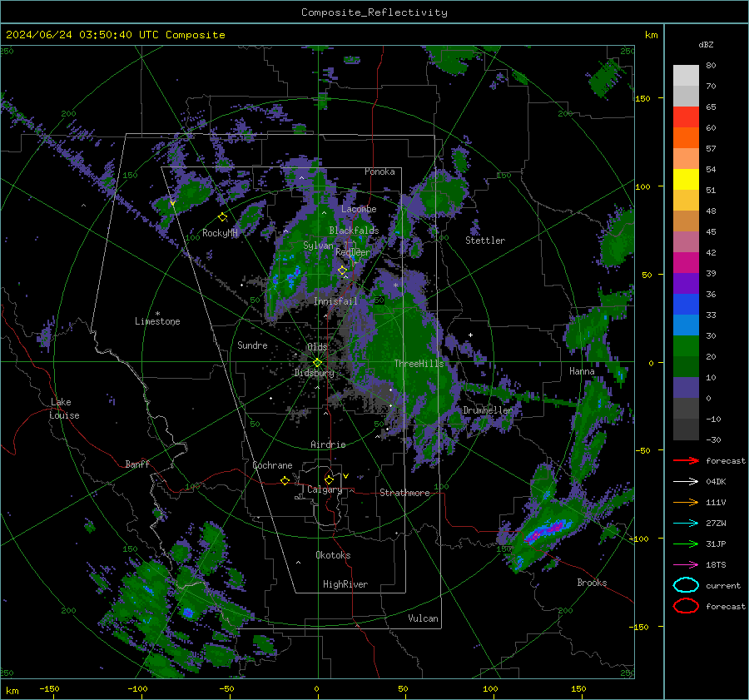Click the cyan current ellipse symbol
This screenshot has width=749, height=700.
[686, 585]
